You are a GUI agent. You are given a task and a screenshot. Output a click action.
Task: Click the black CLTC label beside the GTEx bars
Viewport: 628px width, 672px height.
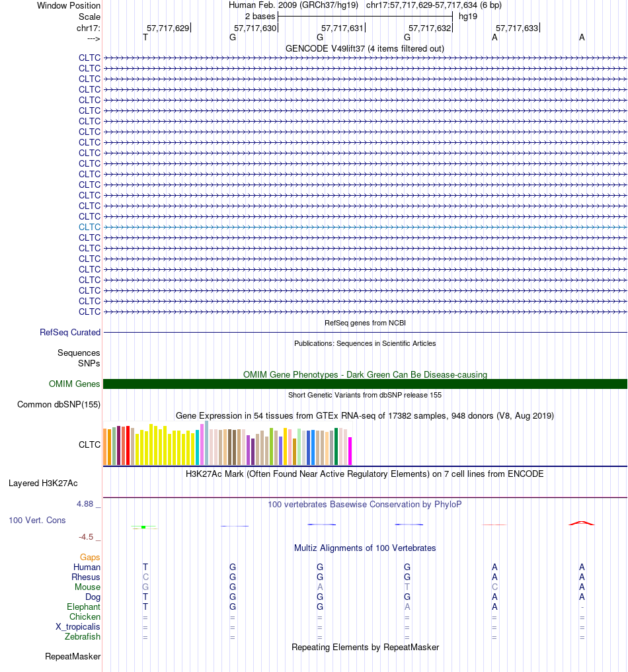tap(89, 445)
